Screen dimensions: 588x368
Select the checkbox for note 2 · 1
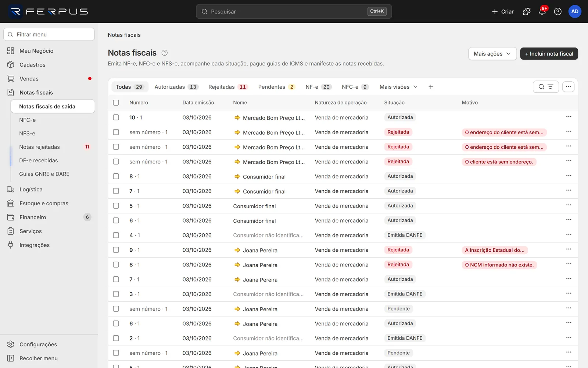click(116, 338)
